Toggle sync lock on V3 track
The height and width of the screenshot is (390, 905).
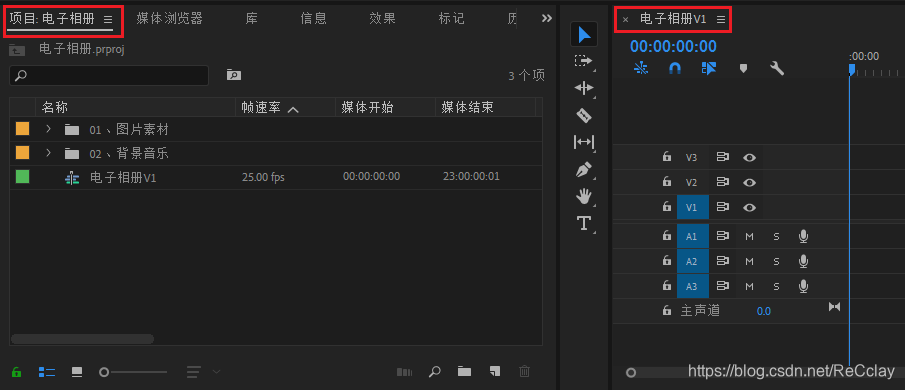point(723,157)
